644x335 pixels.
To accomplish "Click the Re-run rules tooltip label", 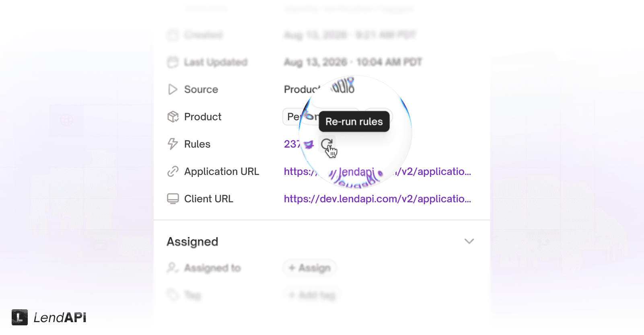I will click(x=354, y=121).
